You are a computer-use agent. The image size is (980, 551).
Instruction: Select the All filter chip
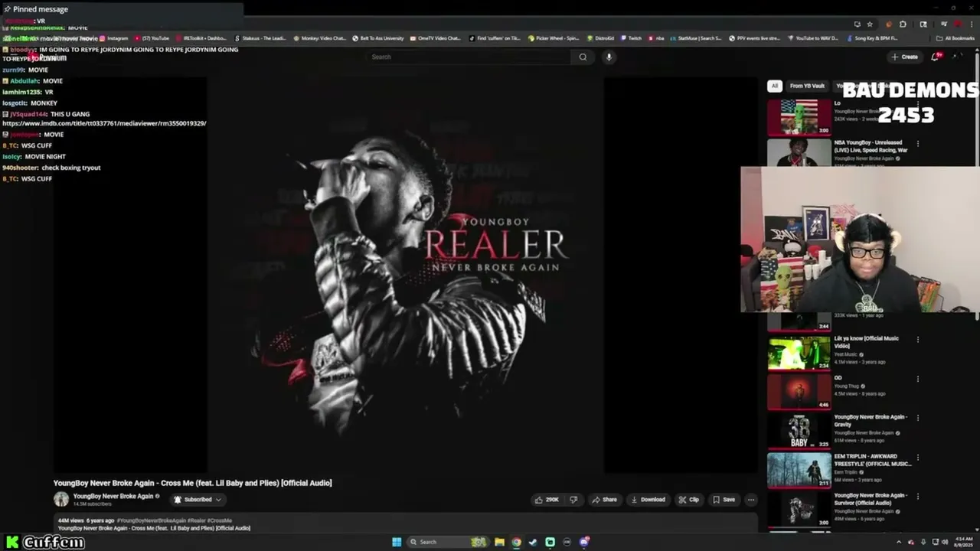[x=775, y=86]
